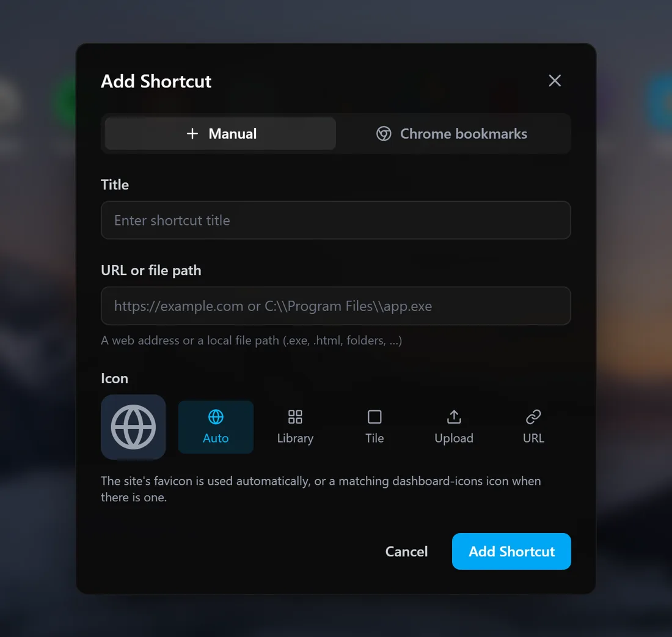The width and height of the screenshot is (672, 637).
Task: Pick the Tile icon option
Action: (374, 427)
